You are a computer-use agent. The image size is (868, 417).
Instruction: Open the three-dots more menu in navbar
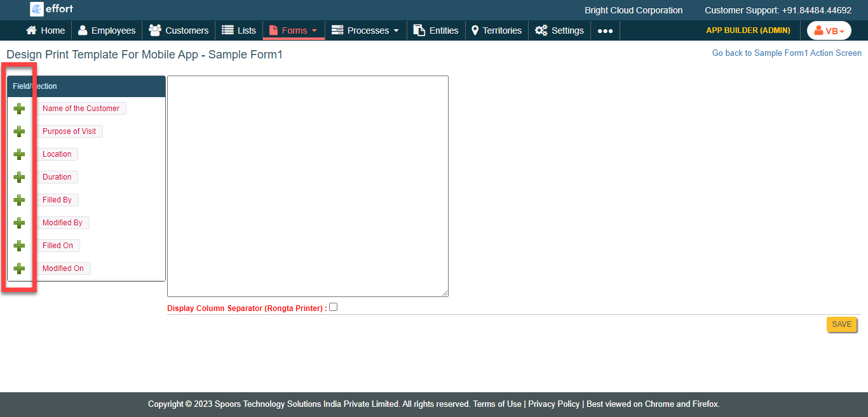pyautogui.click(x=605, y=30)
